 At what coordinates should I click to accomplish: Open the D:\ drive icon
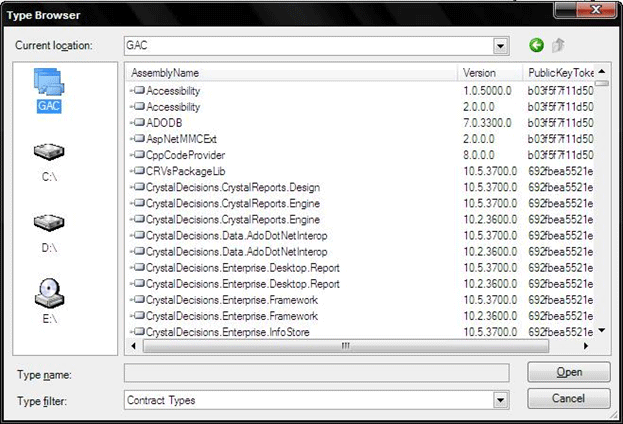[49, 223]
